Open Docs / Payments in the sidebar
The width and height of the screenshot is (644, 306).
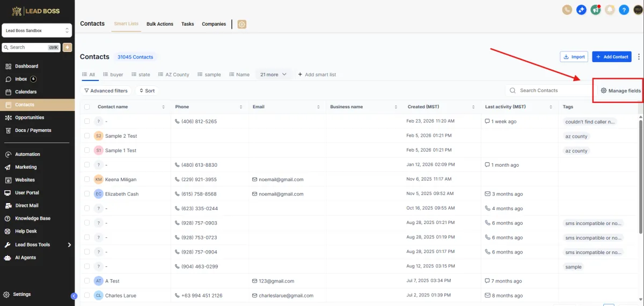(x=33, y=130)
